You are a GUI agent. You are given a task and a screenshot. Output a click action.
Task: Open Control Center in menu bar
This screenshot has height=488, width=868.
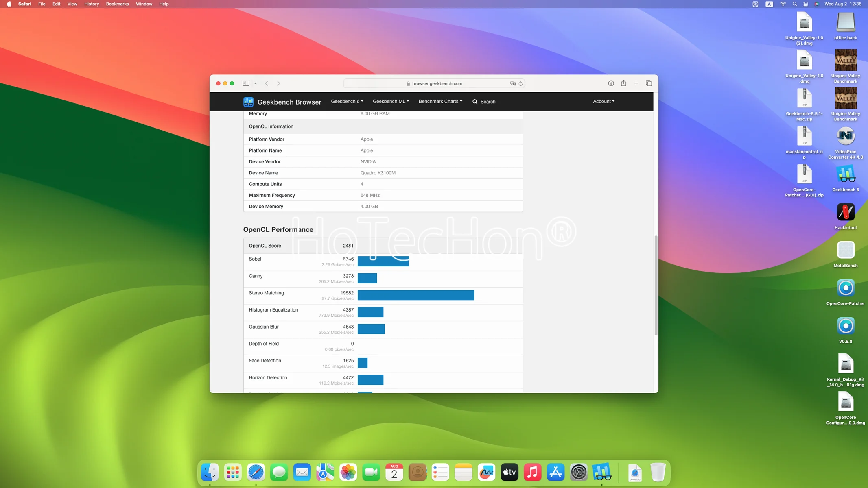click(x=806, y=4)
